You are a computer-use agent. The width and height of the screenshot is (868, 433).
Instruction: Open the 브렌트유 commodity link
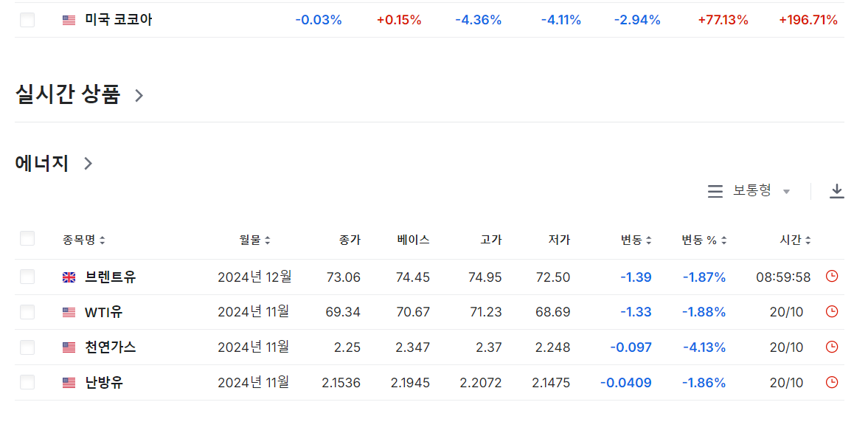pyautogui.click(x=111, y=277)
